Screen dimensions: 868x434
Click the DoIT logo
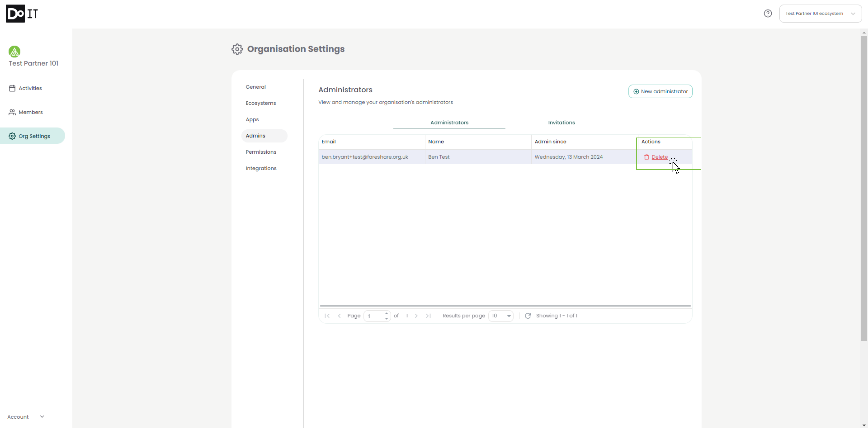click(x=22, y=13)
